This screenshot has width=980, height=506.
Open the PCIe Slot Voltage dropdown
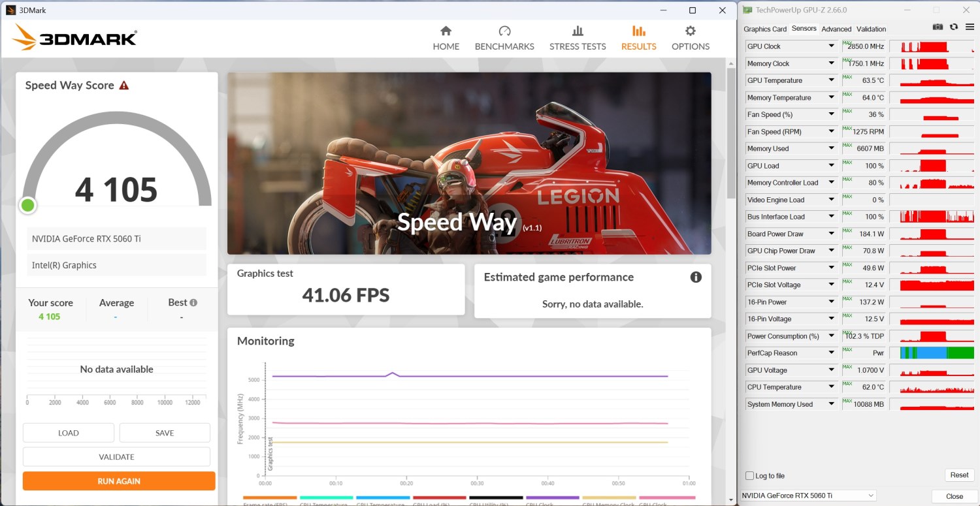(832, 285)
